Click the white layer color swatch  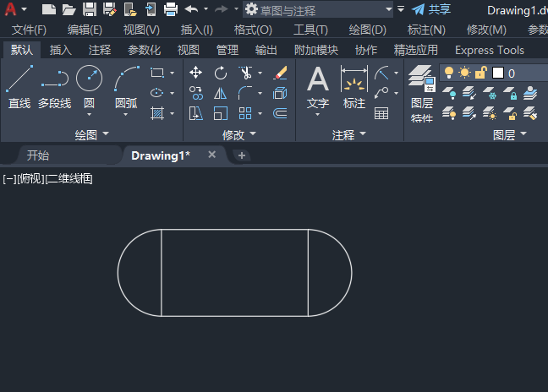tap(498, 73)
